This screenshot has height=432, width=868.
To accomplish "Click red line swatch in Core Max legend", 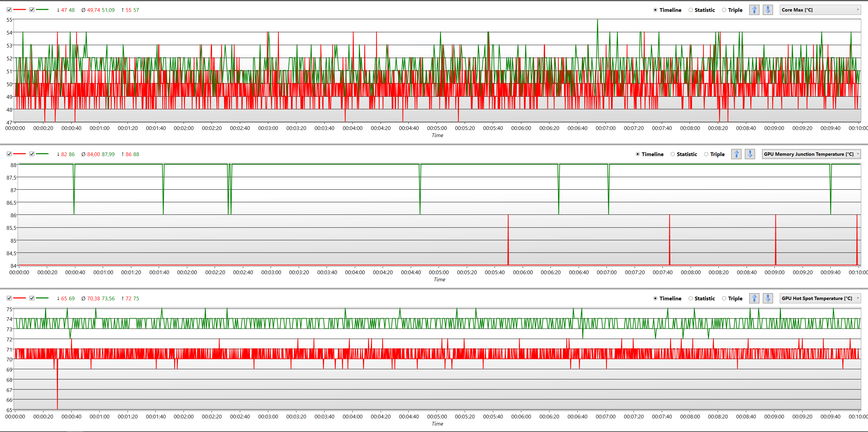I will (20, 10).
